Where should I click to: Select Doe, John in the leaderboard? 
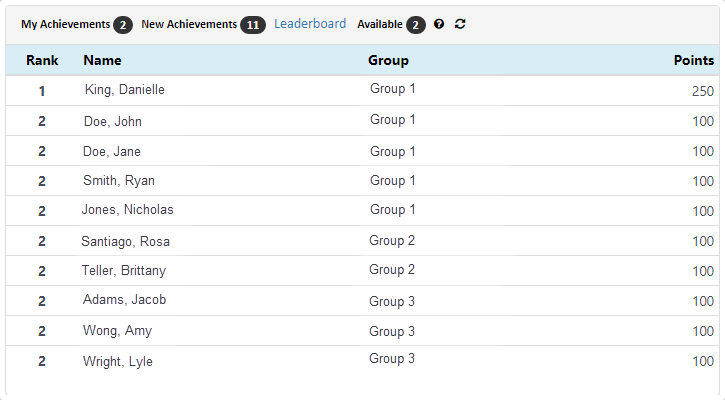click(113, 121)
